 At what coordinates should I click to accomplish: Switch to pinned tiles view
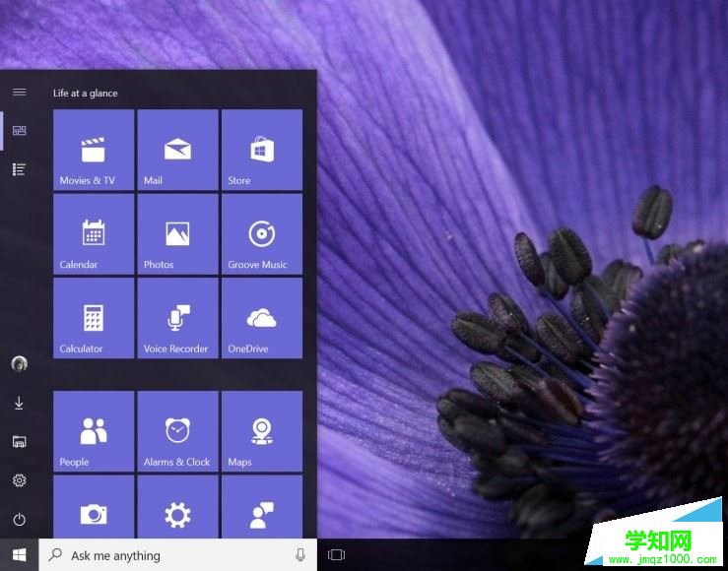[x=19, y=131]
